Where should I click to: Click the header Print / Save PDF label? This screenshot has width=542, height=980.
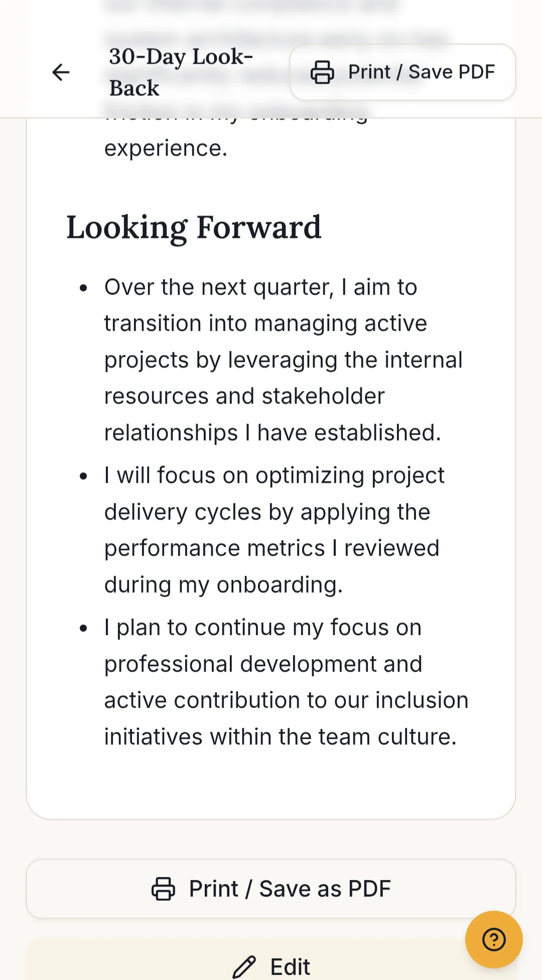[x=422, y=72]
